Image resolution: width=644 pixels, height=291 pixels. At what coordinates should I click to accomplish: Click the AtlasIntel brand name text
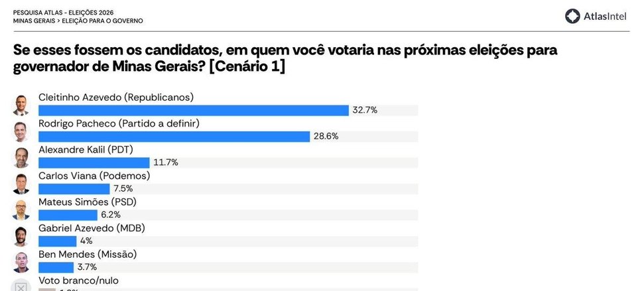click(x=604, y=16)
